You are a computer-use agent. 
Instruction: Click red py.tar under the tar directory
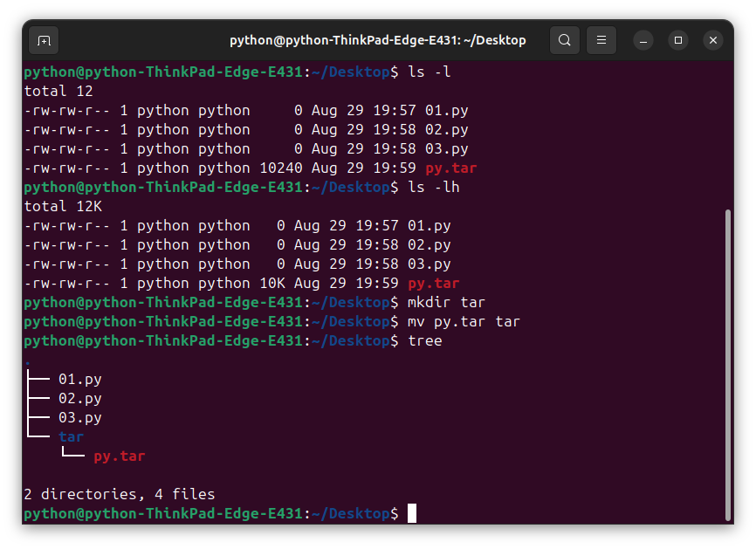(119, 456)
